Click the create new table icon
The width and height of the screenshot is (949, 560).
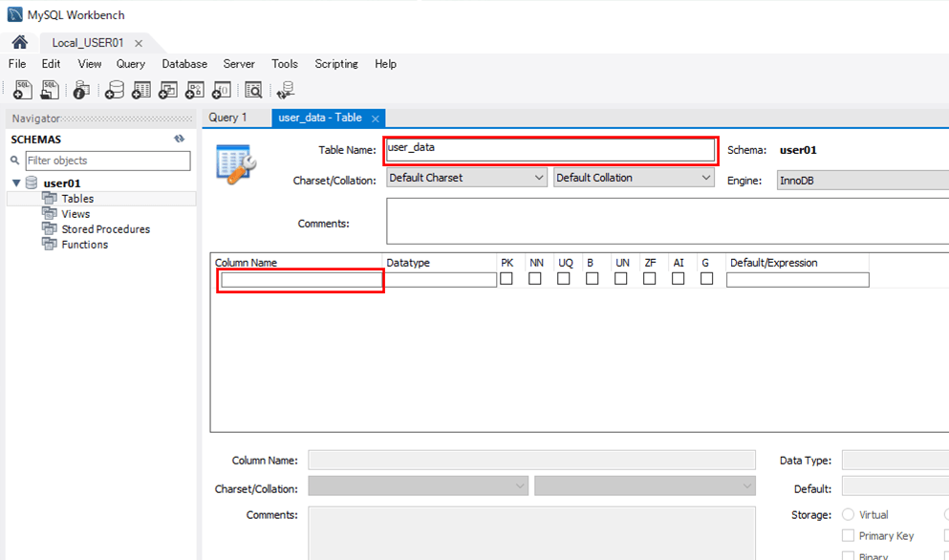point(141,90)
